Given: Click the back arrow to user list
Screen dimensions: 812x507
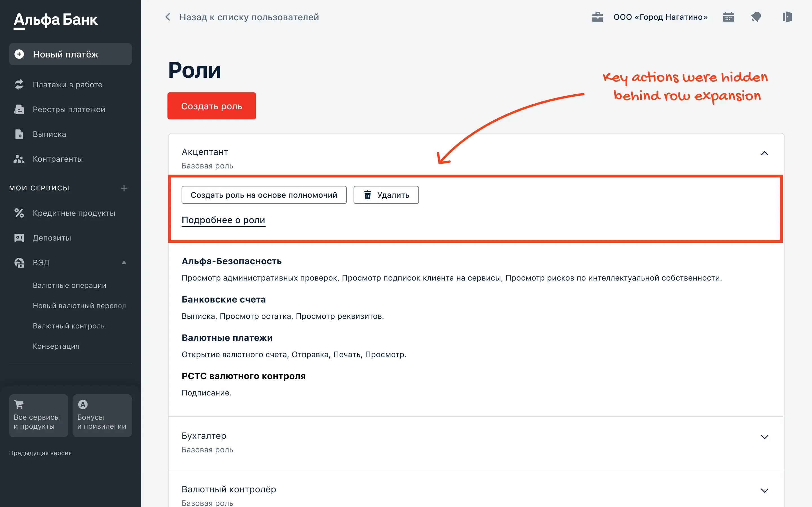Looking at the screenshot, I should [168, 17].
